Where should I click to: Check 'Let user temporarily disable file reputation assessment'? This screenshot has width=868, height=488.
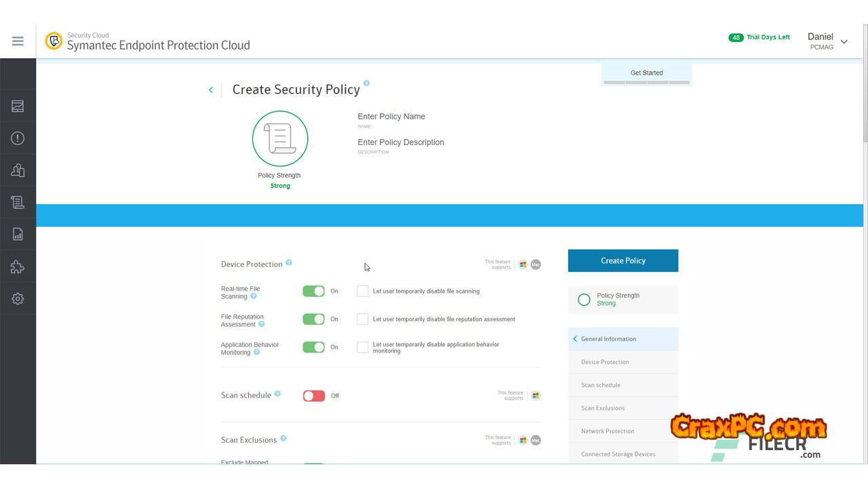[x=363, y=319]
